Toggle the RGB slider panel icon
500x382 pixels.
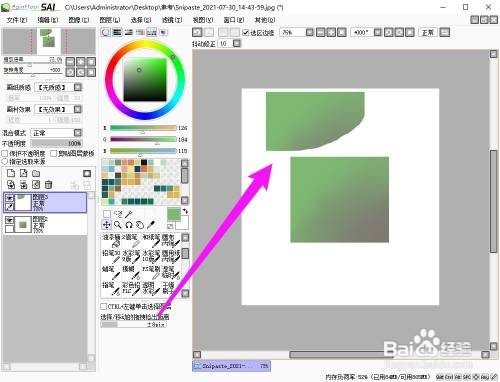[x=117, y=32]
